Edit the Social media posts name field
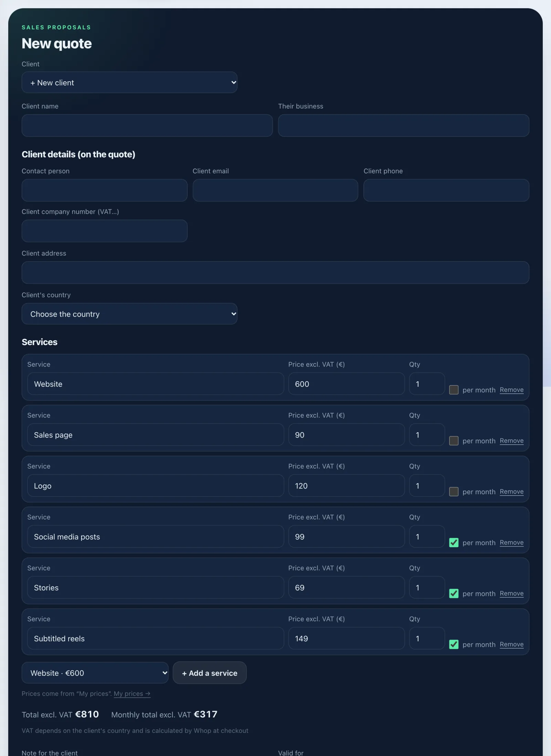The image size is (551, 756). (156, 537)
